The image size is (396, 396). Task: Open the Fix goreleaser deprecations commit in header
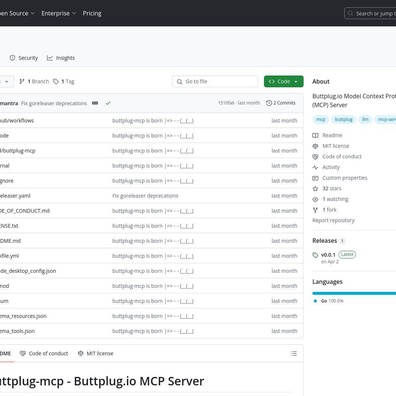pos(54,103)
